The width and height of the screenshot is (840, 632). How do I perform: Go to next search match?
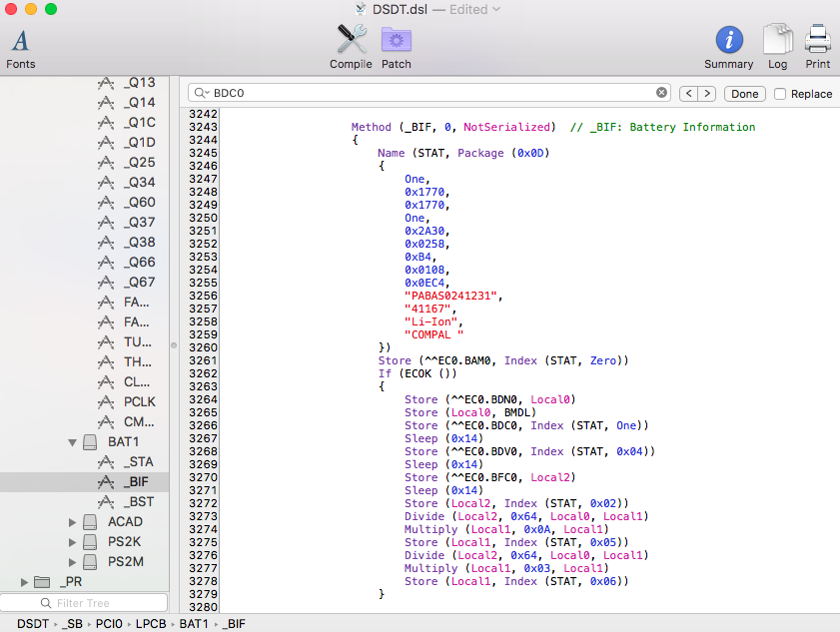click(707, 94)
